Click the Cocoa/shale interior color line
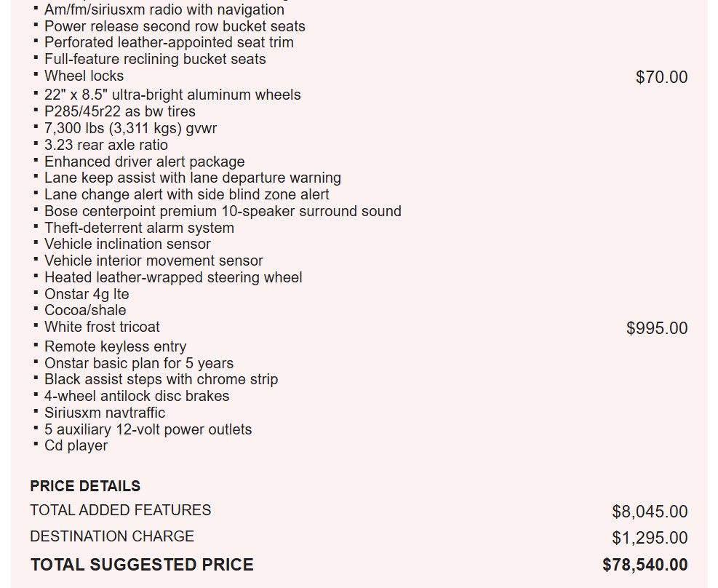This screenshot has height=588, width=718. [x=85, y=310]
